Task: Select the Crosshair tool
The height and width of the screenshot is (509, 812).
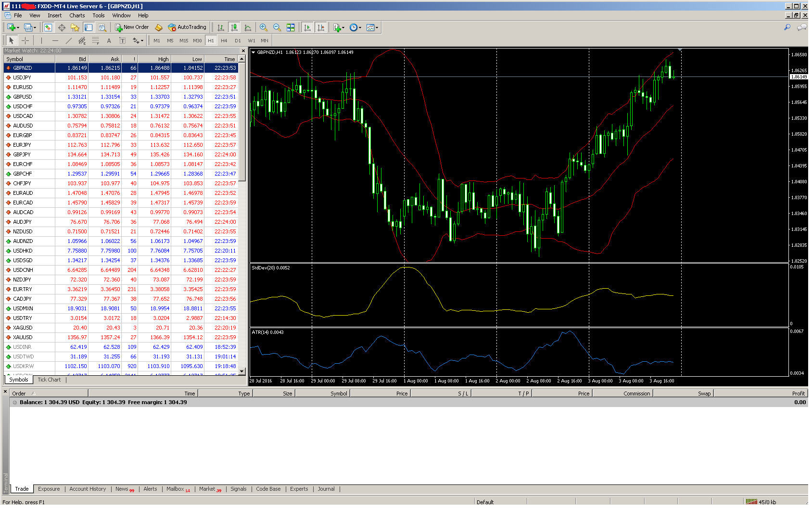Action: 25,40
